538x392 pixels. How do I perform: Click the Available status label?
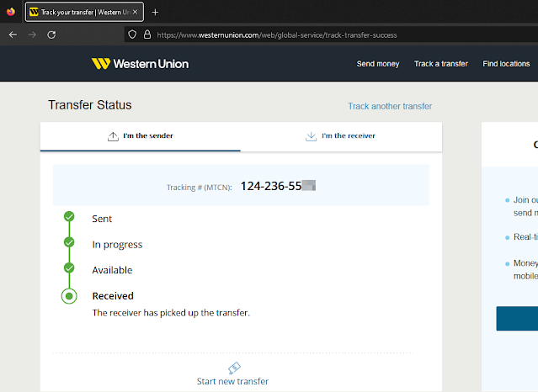tap(112, 270)
